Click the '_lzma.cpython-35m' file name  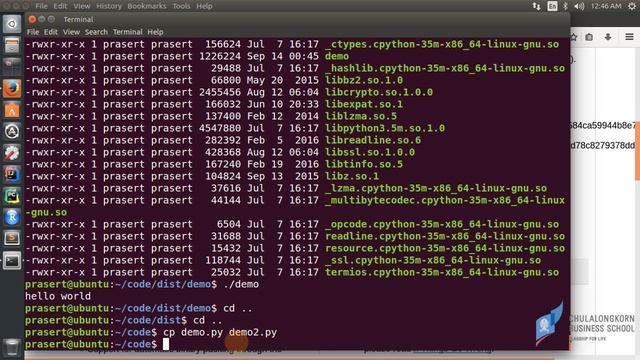(436, 188)
